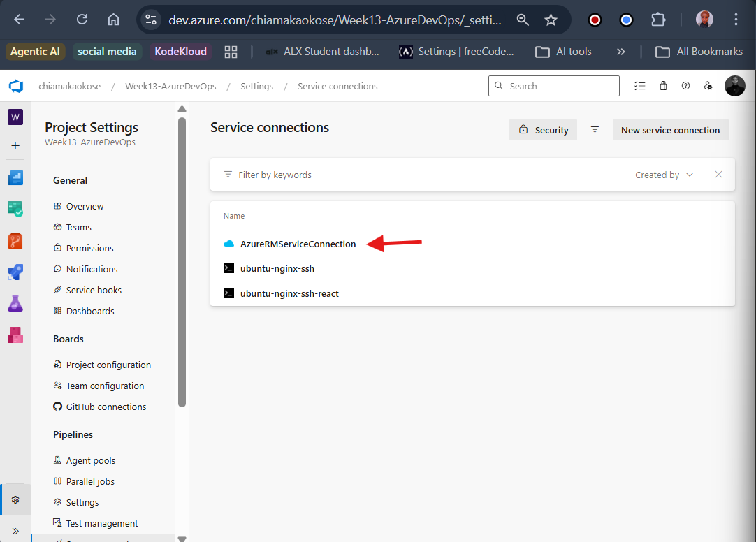Open the Artifacts hub icon in the sidebar

[x=15, y=335]
